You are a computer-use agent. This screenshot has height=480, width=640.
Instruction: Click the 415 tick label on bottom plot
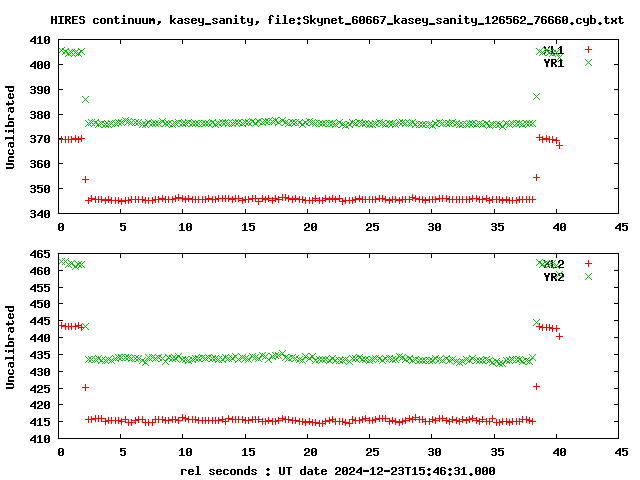(x=40, y=422)
